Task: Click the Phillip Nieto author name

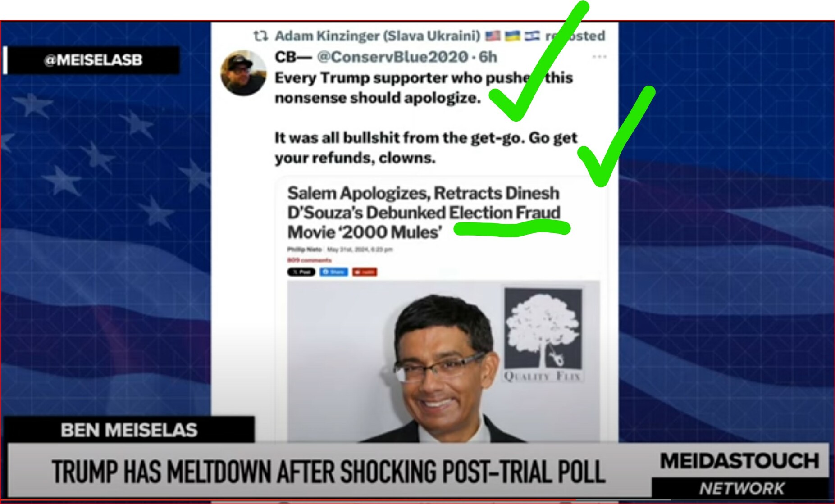Action: [x=305, y=249]
